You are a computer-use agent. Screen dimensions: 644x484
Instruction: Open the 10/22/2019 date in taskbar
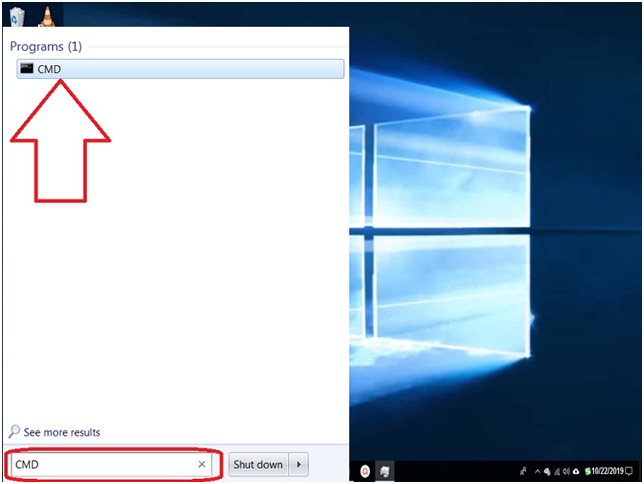coord(607,471)
